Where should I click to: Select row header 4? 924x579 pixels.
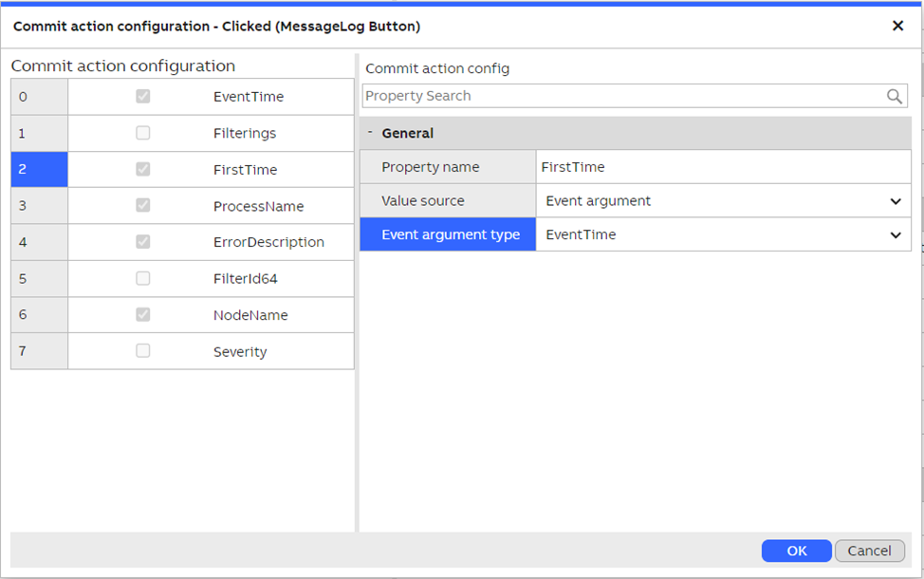(x=39, y=242)
